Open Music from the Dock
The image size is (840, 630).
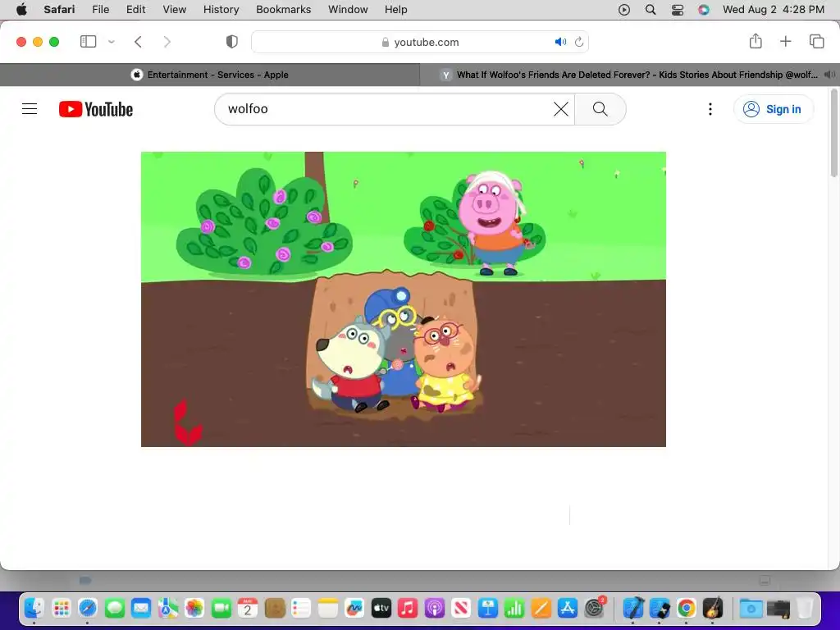coord(408,608)
